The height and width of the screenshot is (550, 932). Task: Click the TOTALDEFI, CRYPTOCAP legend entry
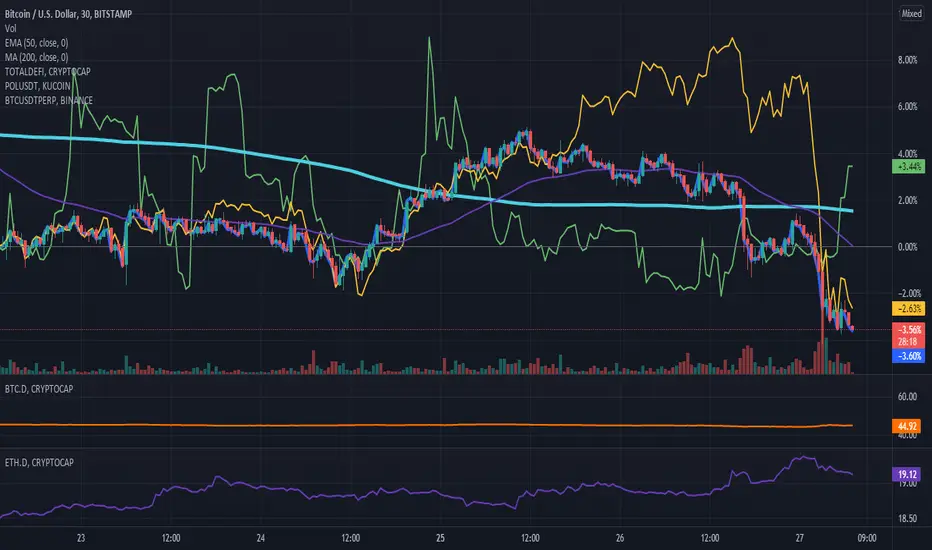(48, 71)
